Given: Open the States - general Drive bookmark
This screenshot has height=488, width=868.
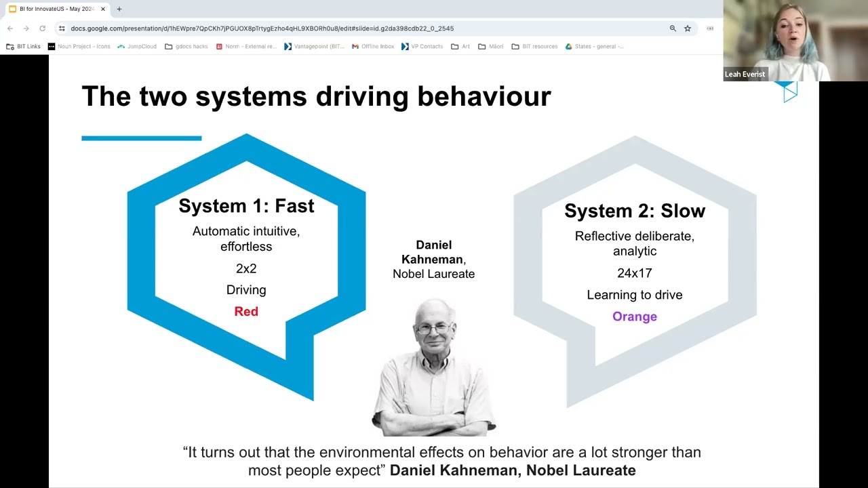Looking at the screenshot, I should (595, 46).
